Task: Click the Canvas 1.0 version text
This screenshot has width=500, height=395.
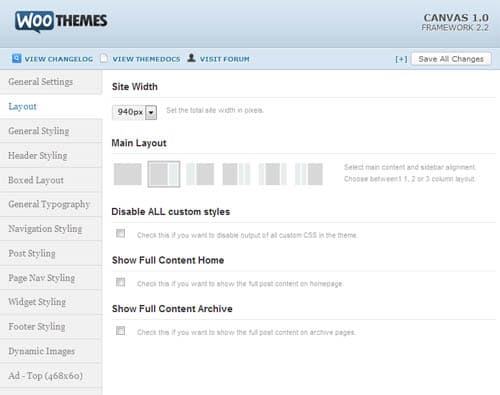Action: (x=456, y=17)
